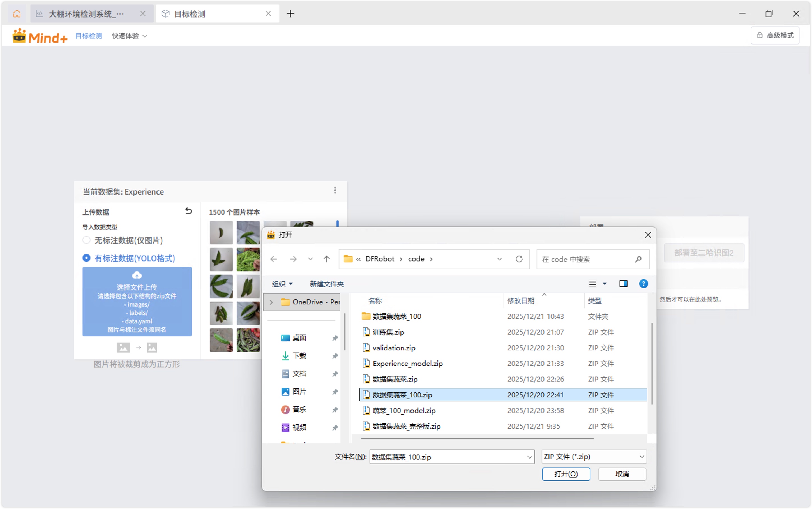Image resolution: width=812 pixels, height=509 pixels.
Task: Click the 打开(O) button
Action: click(x=566, y=474)
